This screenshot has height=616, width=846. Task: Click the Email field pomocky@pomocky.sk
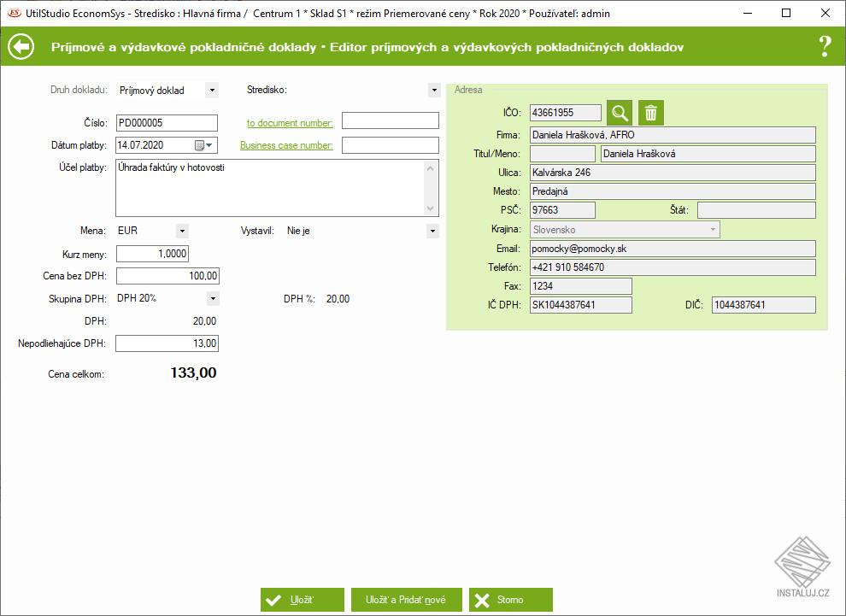point(673,249)
